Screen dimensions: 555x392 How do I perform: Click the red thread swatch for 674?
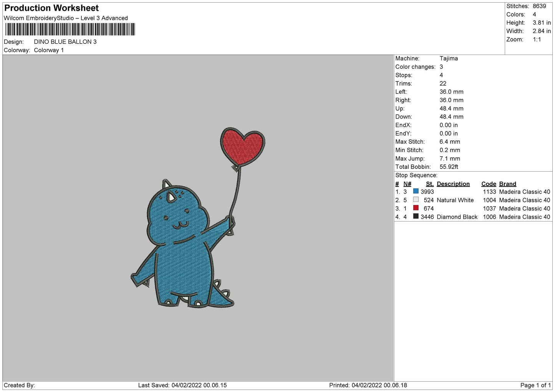416,208
